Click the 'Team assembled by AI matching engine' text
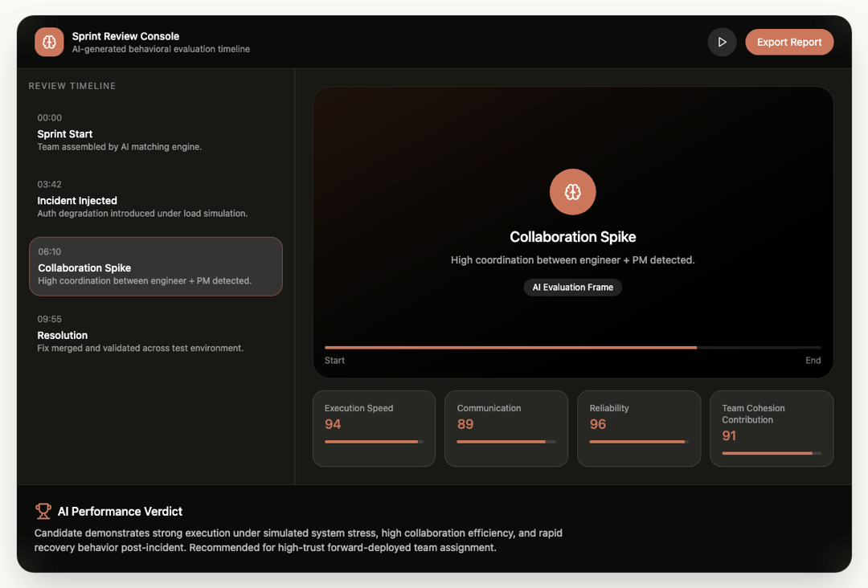This screenshot has height=588, width=868. pos(120,147)
